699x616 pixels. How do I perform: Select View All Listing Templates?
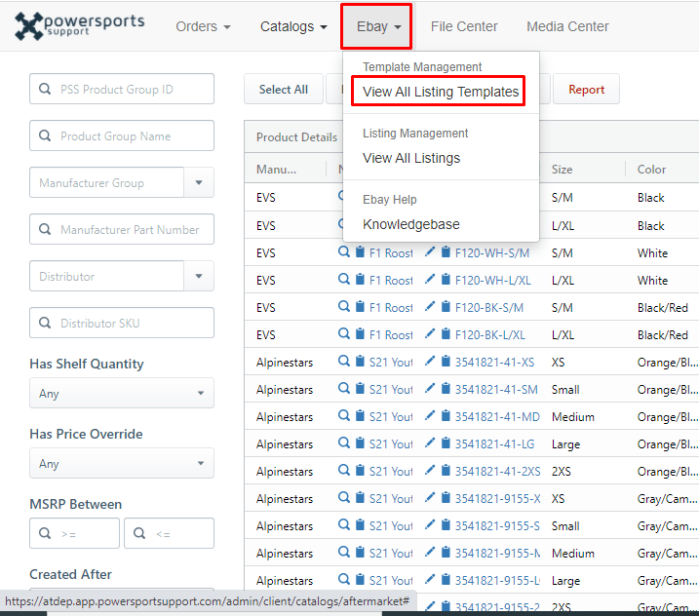click(x=441, y=92)
